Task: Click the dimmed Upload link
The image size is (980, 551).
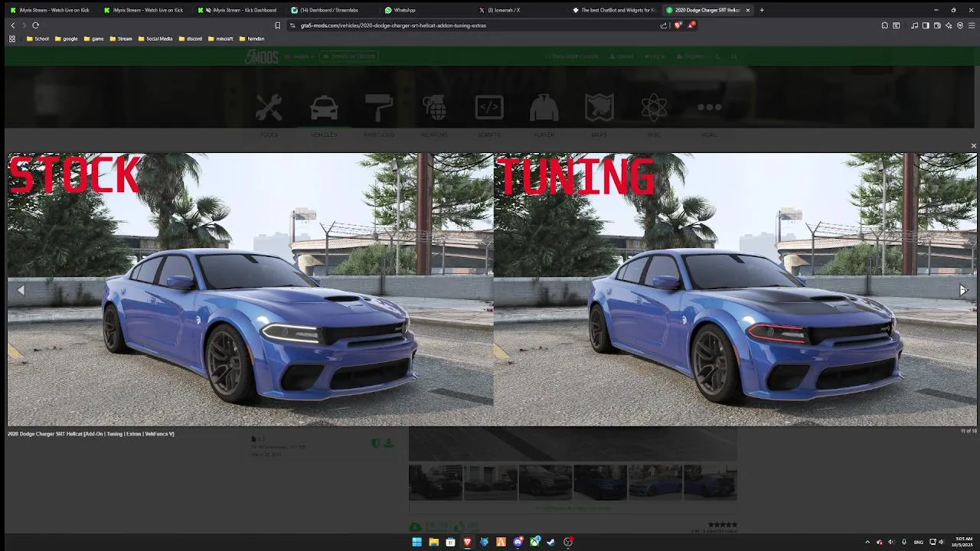Action: [x=622, y=57]
